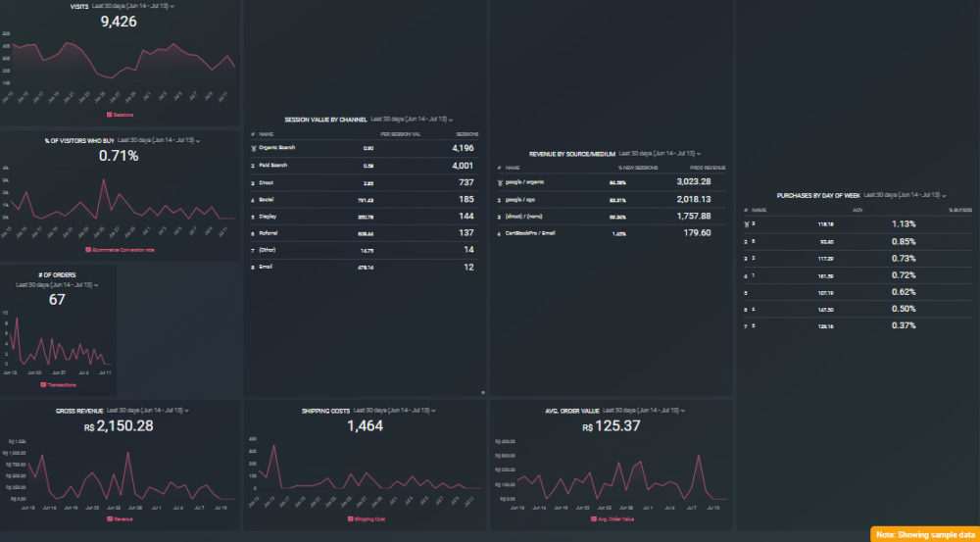
Task: Click the Prod Revenue column header
Action: [694, 169]
